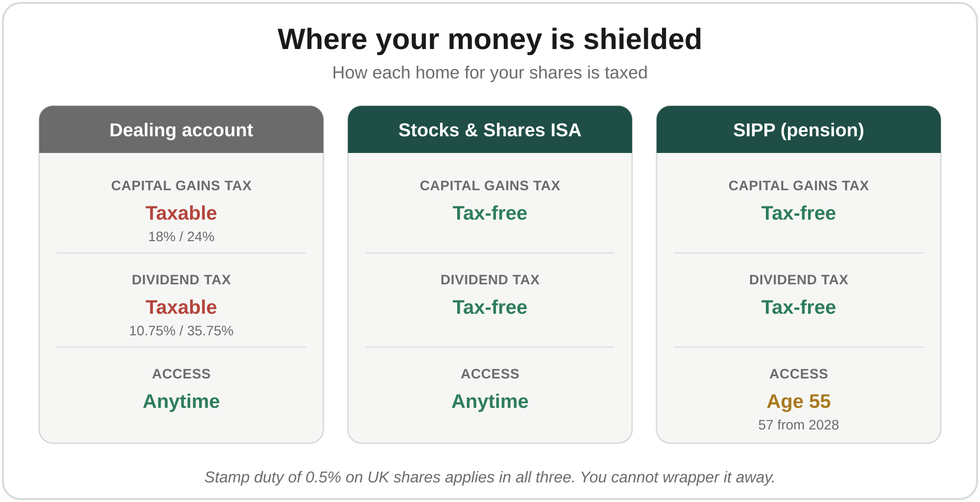Click SIPP Dividend Tax Tax-free value
The image size is (980, 502).
pyautogui.click(x=799, y=307)
